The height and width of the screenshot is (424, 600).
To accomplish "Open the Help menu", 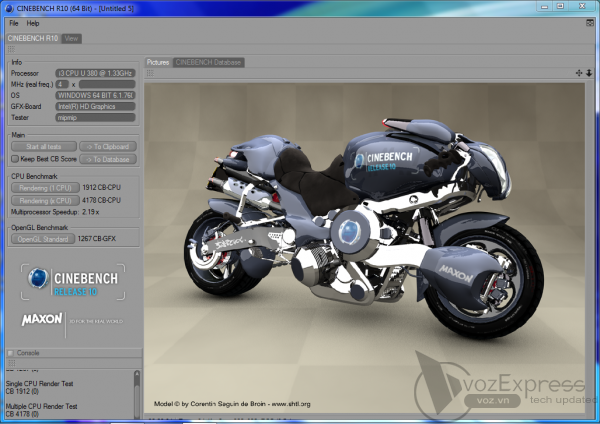I will [33, 23].
